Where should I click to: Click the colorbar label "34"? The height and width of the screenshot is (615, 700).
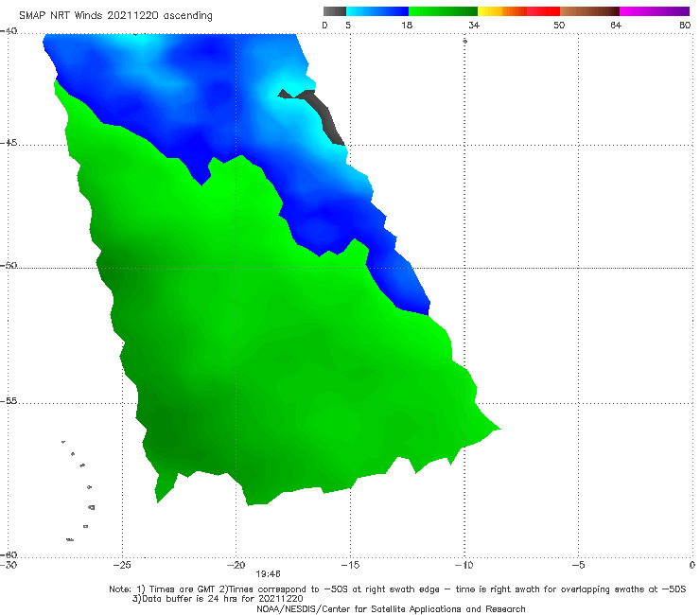tap(474, 25)
